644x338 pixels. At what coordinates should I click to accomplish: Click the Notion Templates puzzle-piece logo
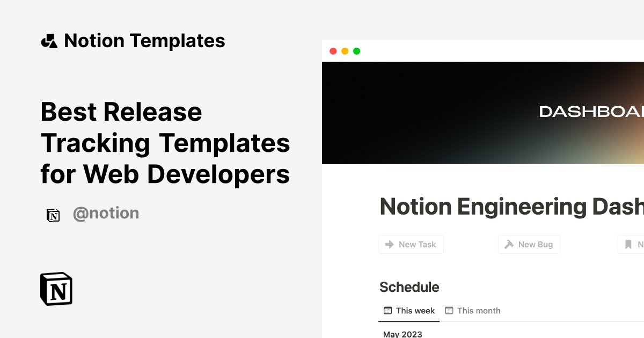pyautogui.click(x=49, y=40)
